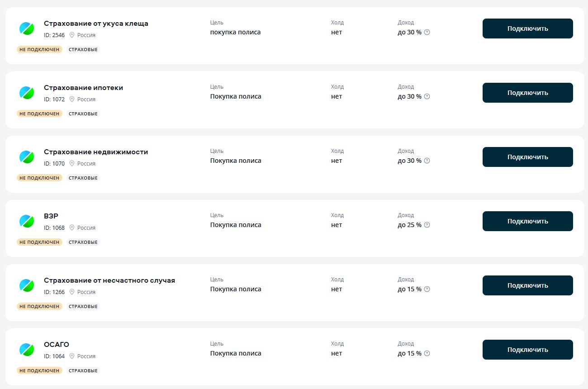588x389 pixels.
Task: Click the СТРАХОВЫЕ tag under ВЗР
Action: pos(83,242)
